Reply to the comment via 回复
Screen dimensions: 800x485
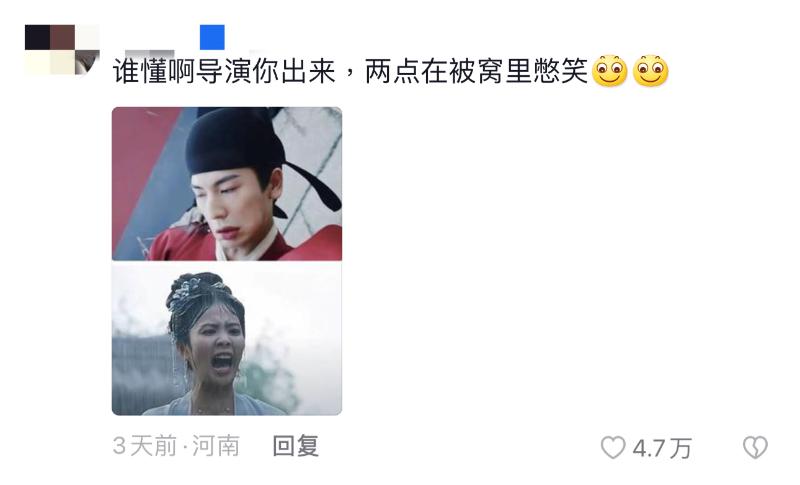click(296, 446)
